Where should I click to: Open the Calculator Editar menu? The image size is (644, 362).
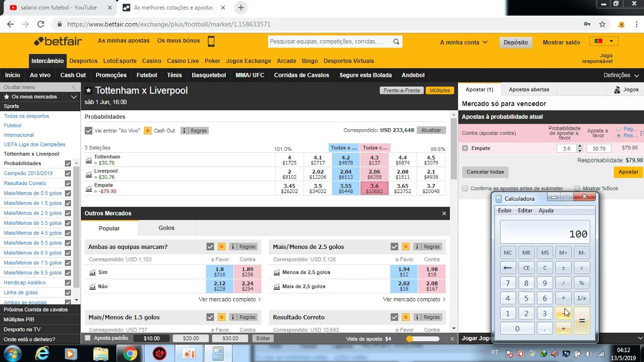click(x=525, y=211)
